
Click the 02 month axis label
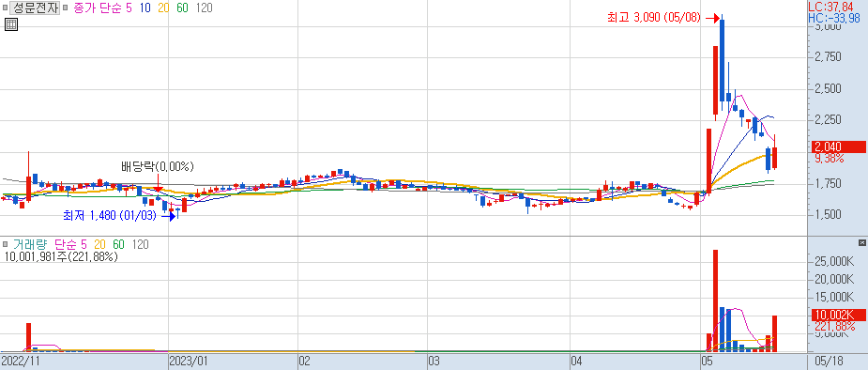pyautogui.click(x=304, y=362)
